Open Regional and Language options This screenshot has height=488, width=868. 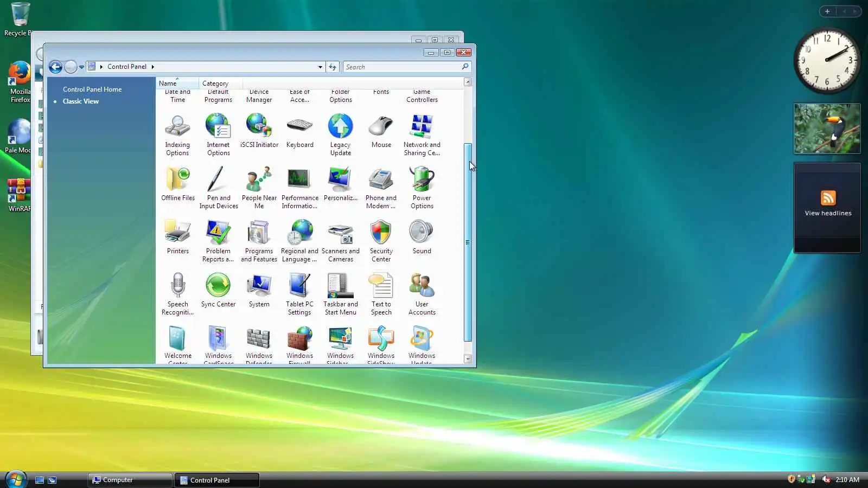pyautogui.click(x=300, y=242)
